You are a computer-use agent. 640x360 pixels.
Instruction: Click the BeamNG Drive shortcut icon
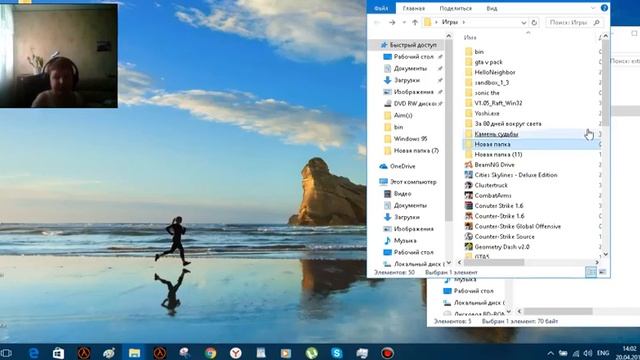click(x=469, y=164)
